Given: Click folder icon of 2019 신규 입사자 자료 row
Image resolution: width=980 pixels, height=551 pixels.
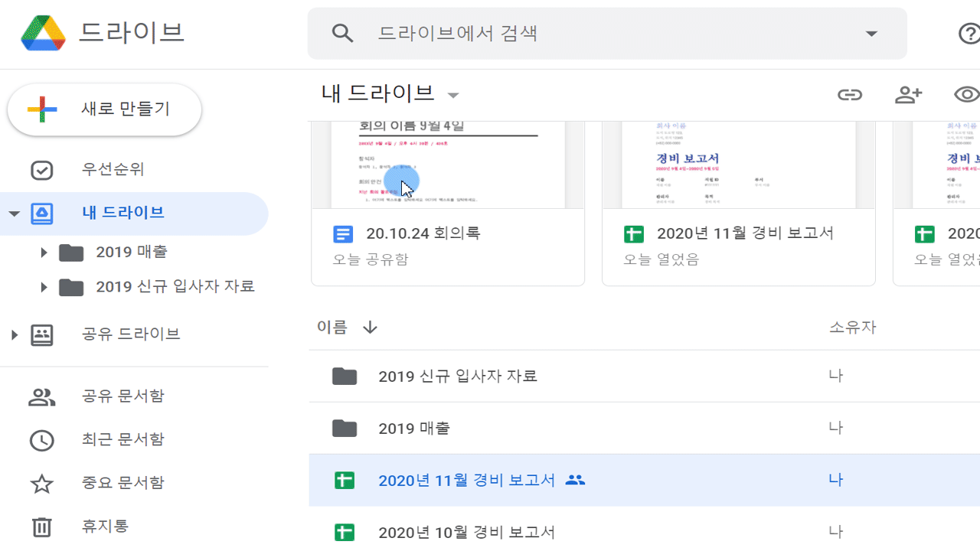Looking at the screenshot, I should click(345, 376).
